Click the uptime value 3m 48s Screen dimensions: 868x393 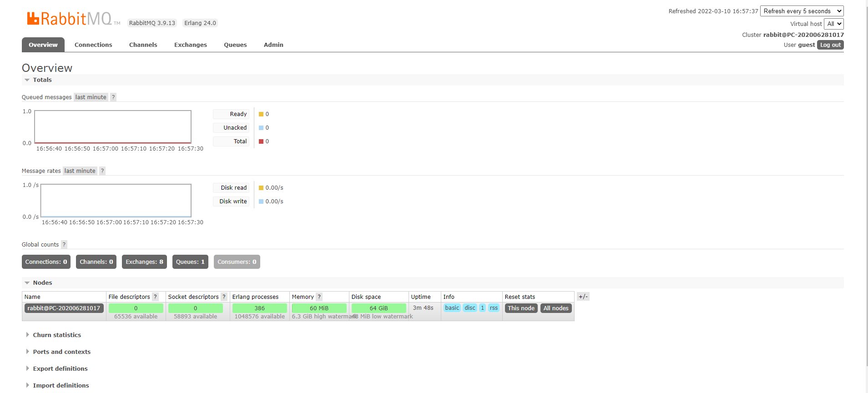point(423,308)
